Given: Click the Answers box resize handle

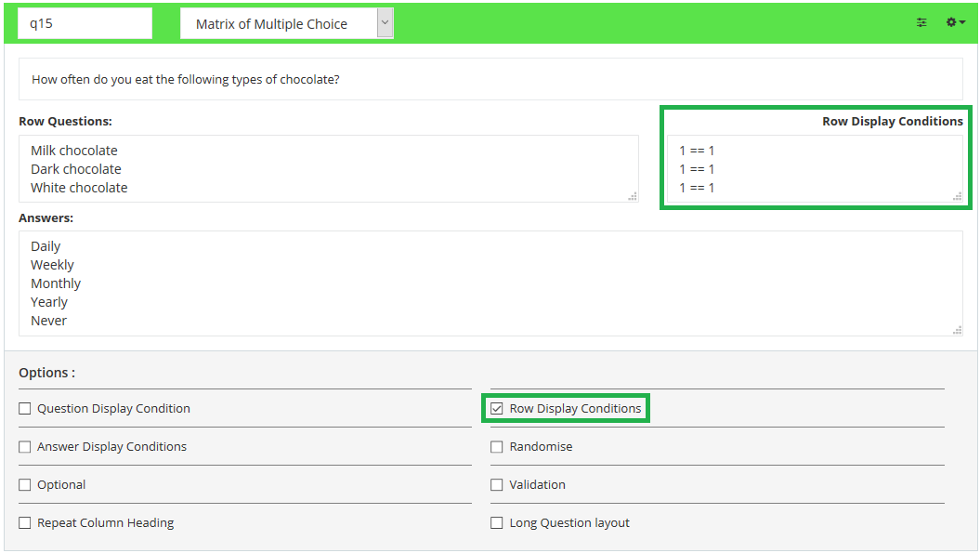Looking at the screenshot, I should tap(957, 330).
